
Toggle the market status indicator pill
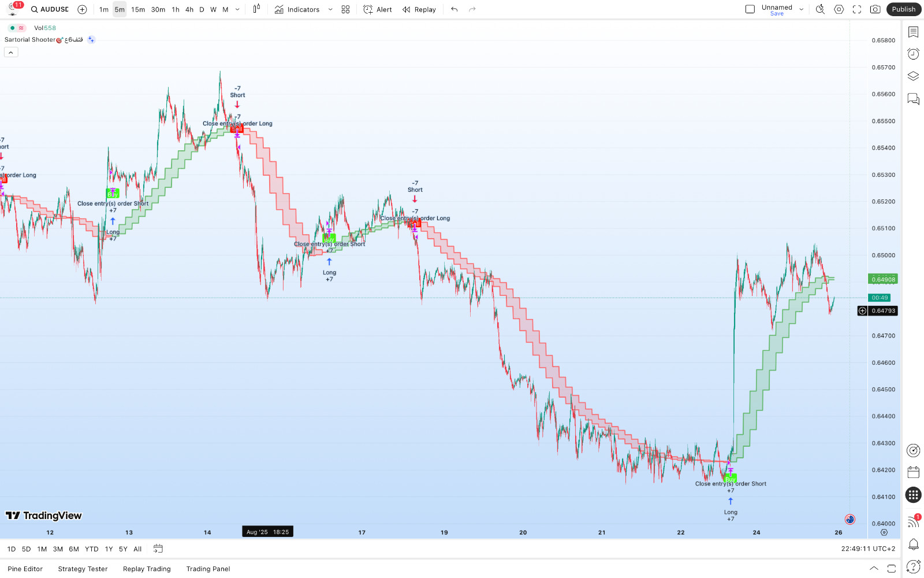17,28
